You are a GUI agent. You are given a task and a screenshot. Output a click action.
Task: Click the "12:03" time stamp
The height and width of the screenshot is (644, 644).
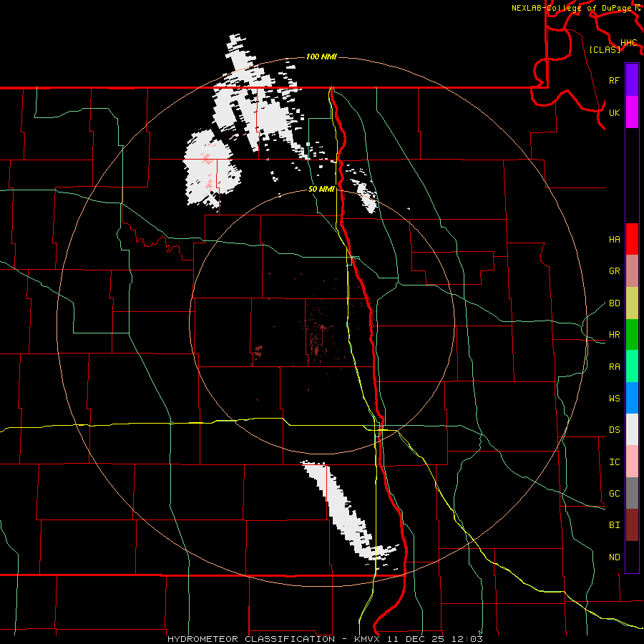[467, 639]
